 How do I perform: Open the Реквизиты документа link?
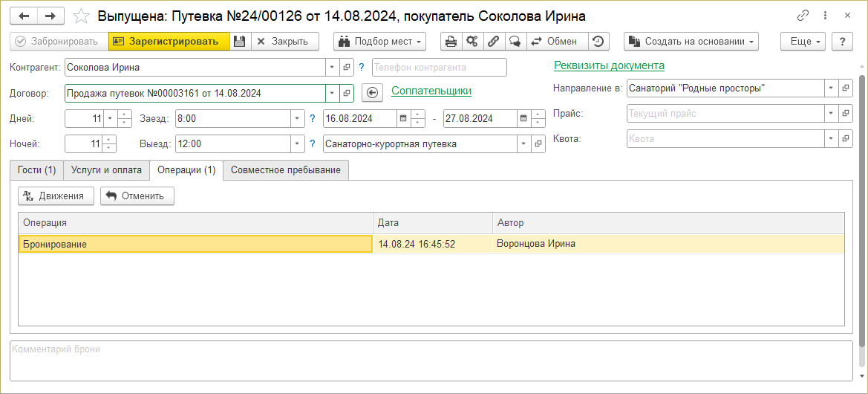pos(609,65)
